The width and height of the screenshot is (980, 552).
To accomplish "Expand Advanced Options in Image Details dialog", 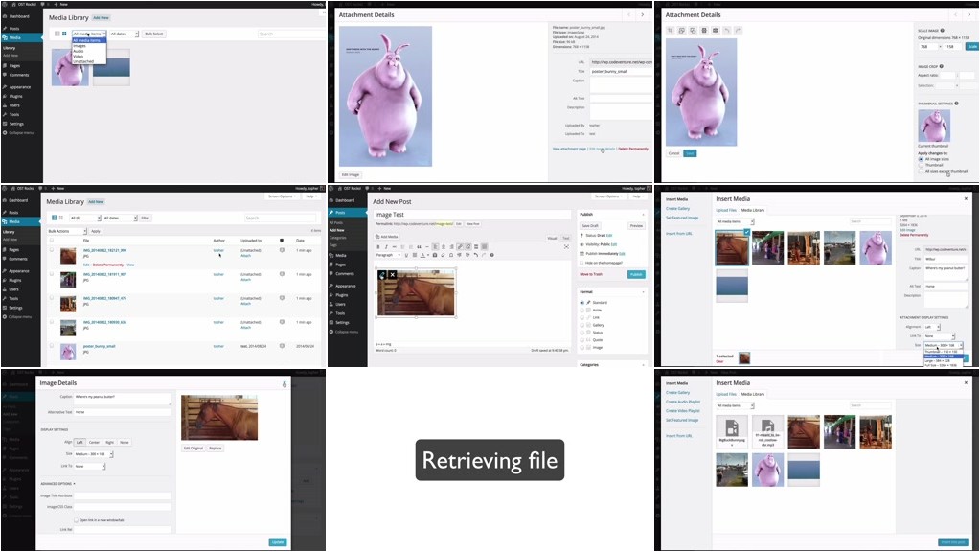I will pyautogui.click(x=57, y=484).
